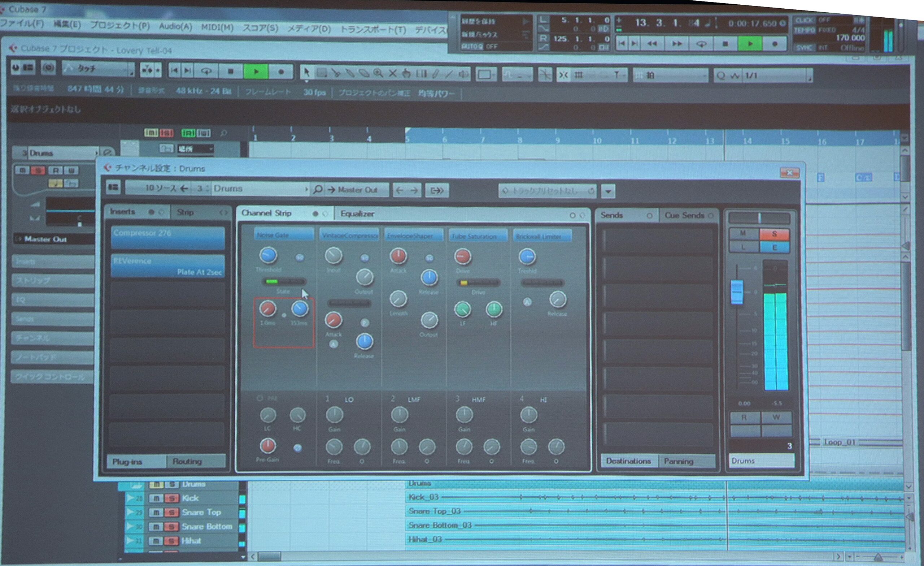
Task: Mute the Snare Bottom track
Action: [156, 527]
